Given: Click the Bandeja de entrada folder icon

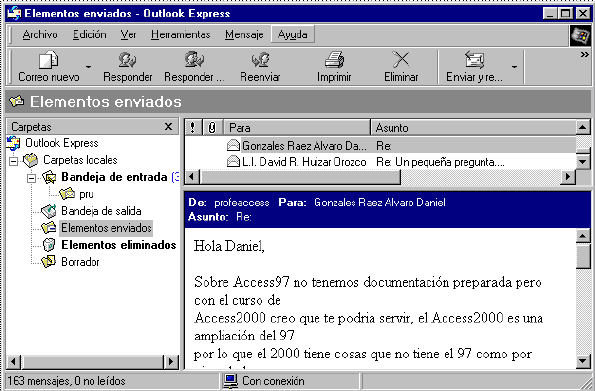Looking at the screenshot, I should coord(49,177).
